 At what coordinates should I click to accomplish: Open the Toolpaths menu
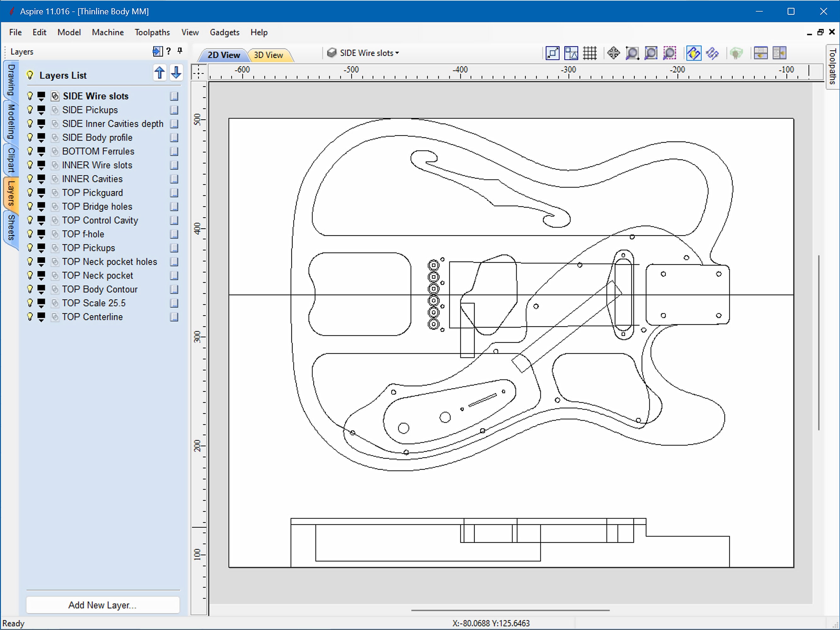(x=152, y=32)
